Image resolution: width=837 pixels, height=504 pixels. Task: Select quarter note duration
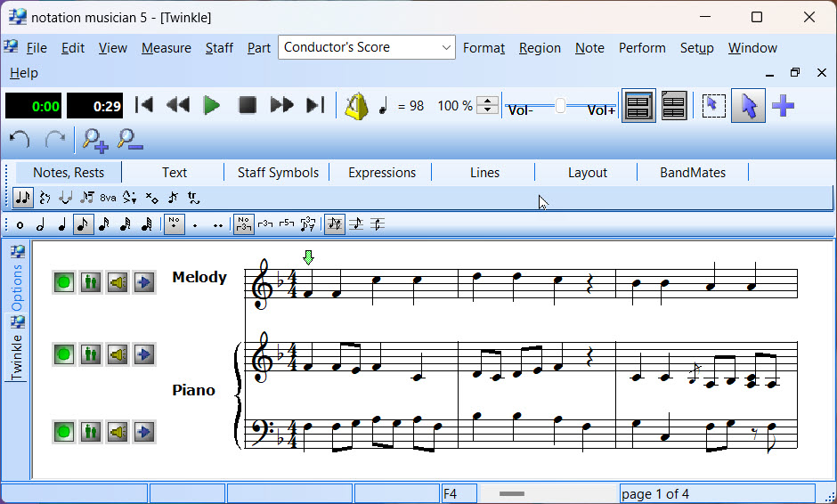tap(62, 224)
